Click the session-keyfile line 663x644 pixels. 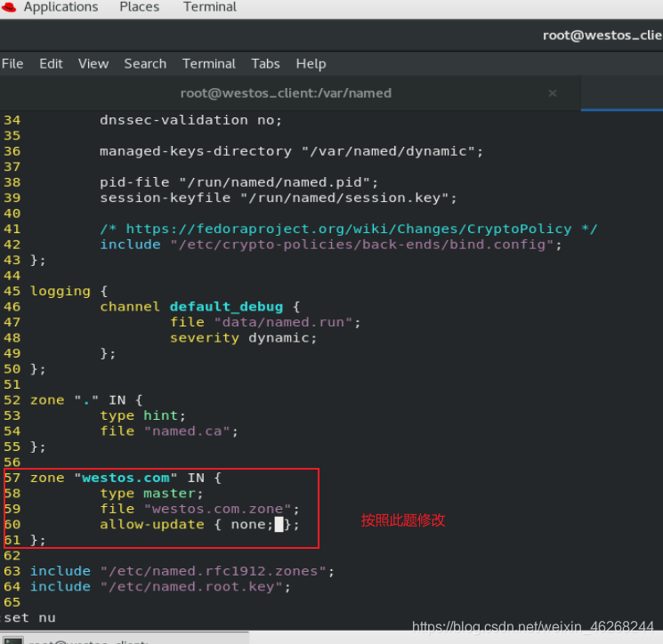[279, 197]
